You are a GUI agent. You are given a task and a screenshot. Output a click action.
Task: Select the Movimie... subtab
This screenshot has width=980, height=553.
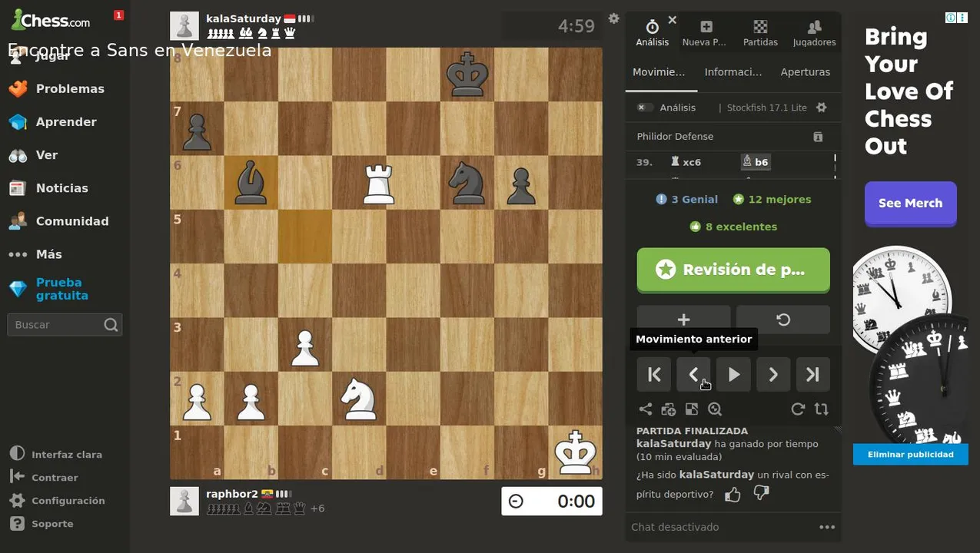tap(659, 72)
